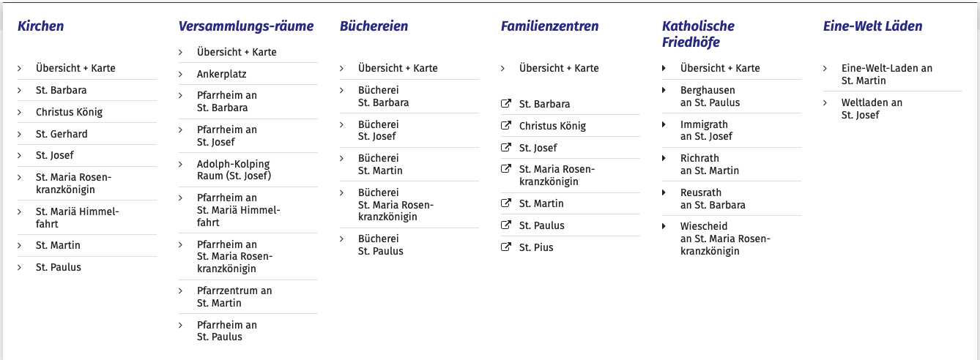Open the Kirchen section heading
This screenshot has height=360, width=980.
(x=41, y=26)
